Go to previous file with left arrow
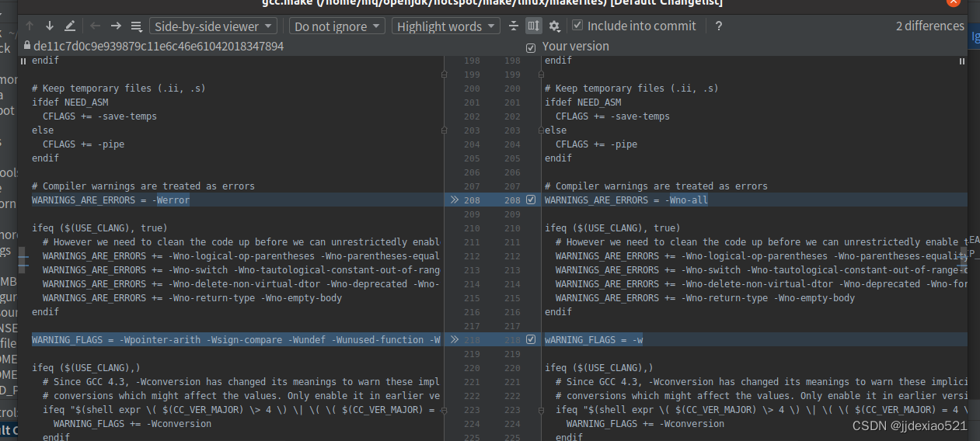Image resolution: width=980 pixels, height=441 pixels. (x=96, y=26)
